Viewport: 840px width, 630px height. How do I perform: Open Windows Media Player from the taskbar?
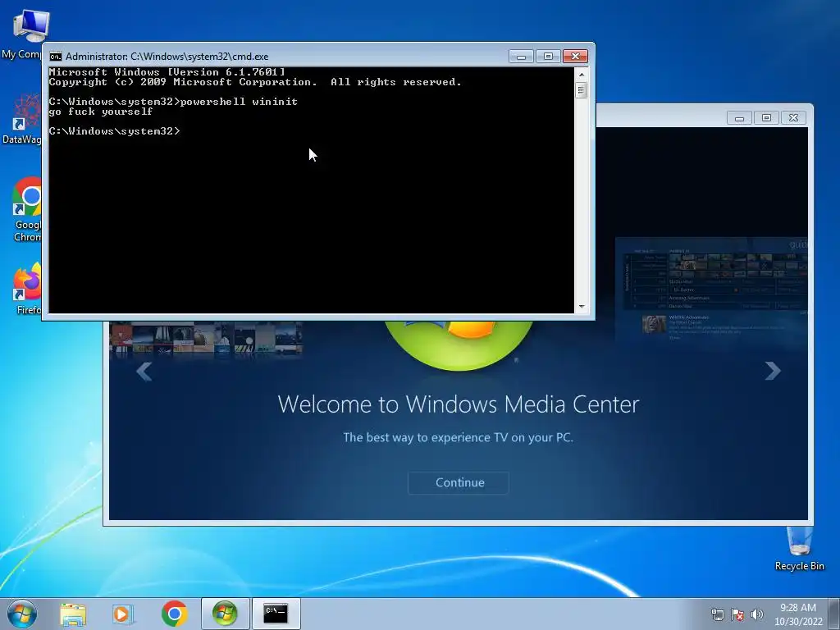tap(123, 614)
